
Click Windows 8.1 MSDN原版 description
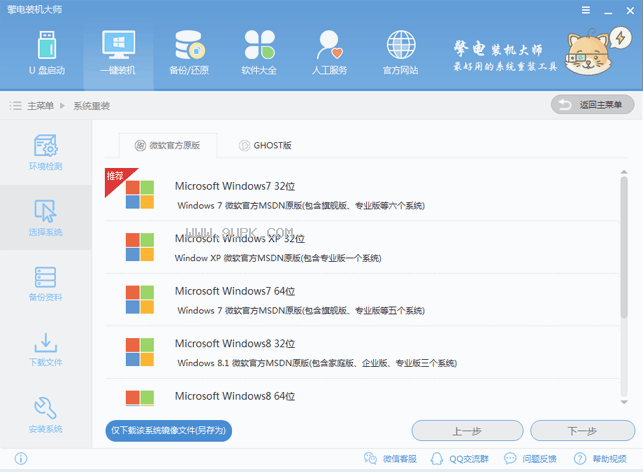coord(317,363)
